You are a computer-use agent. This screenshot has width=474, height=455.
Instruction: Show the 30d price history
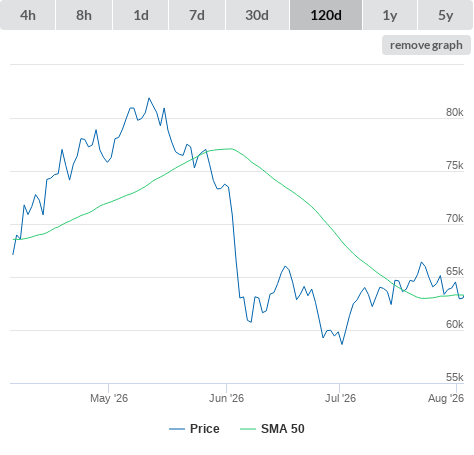257,15
